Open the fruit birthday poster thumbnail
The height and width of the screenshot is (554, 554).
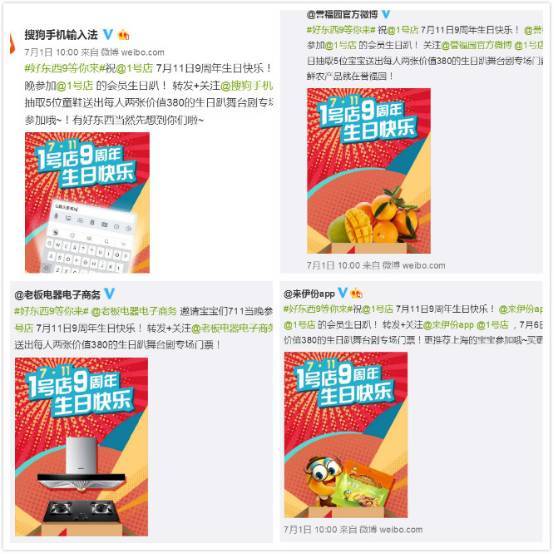[x=369, y=171]
